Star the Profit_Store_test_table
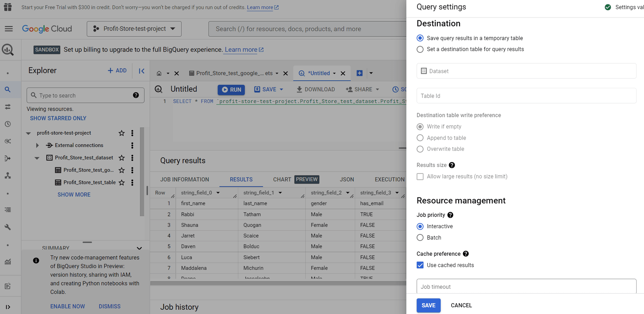Image resolution: width=644 pixels, height=314 pixels. 122,183
